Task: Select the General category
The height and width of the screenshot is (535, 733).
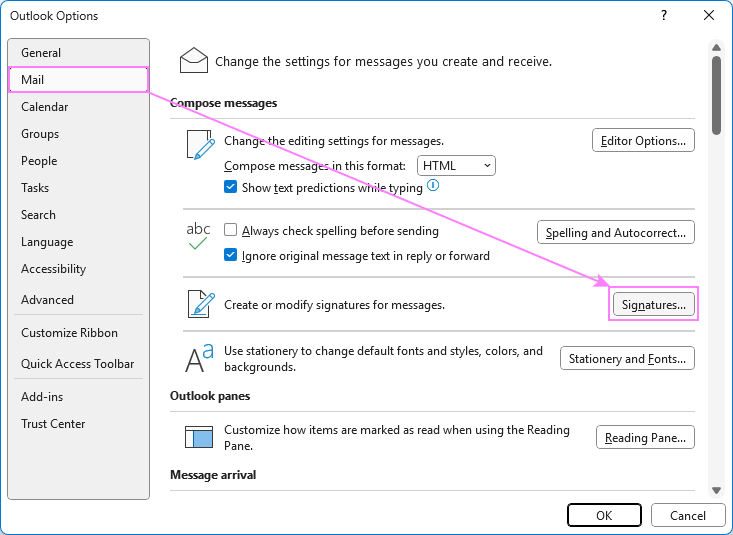Action: [79, 53]
